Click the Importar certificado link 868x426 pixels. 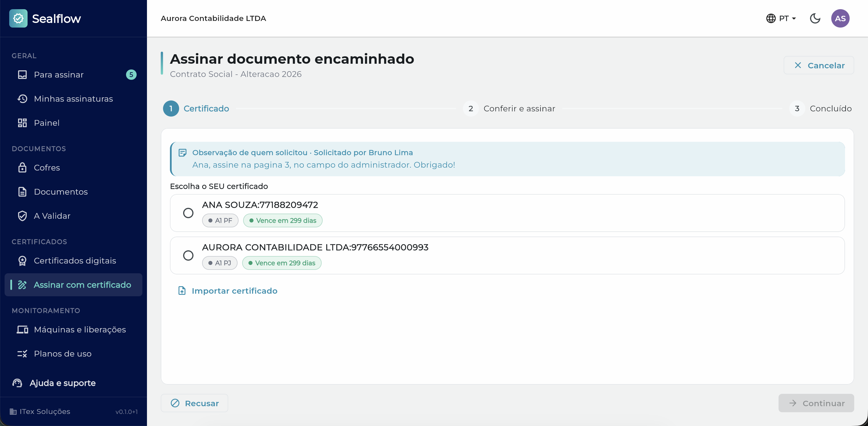pos(228,291)
